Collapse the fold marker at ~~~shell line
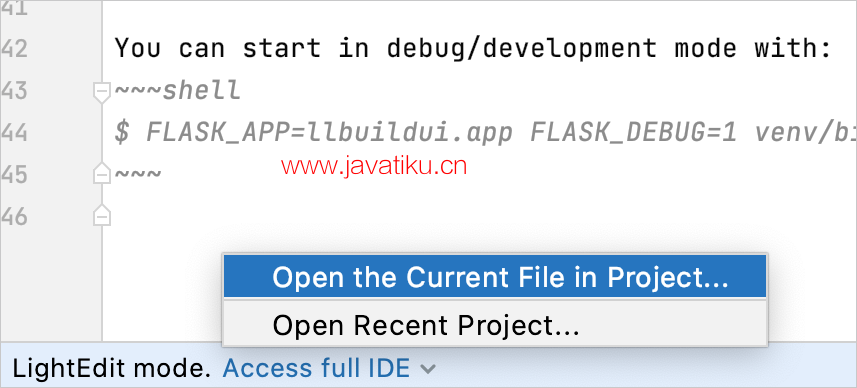The image size is (857, 388). click(102, 92)
